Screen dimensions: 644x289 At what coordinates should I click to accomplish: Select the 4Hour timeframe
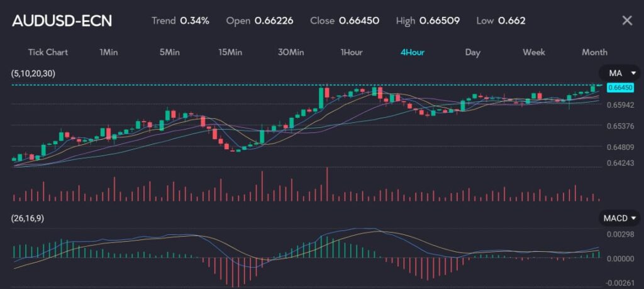(x=413, y=52)
